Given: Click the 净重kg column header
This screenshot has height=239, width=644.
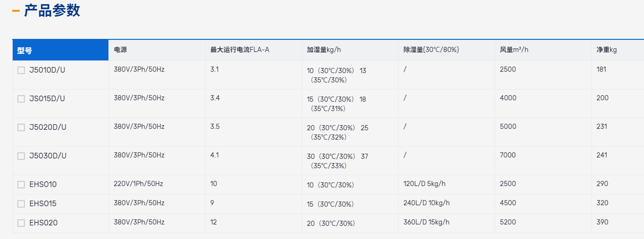Looking at the screenshot, I should click(x=618, y=50).
